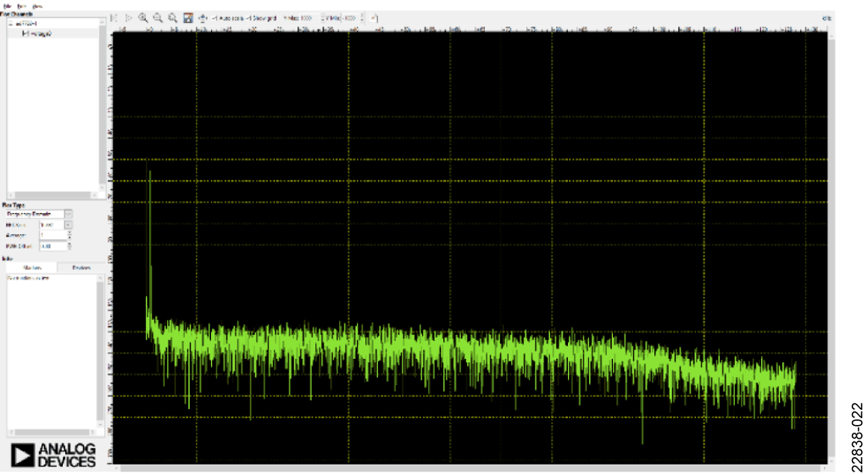Open the Edit menu

pyautogui.click(x=21, y=6)
